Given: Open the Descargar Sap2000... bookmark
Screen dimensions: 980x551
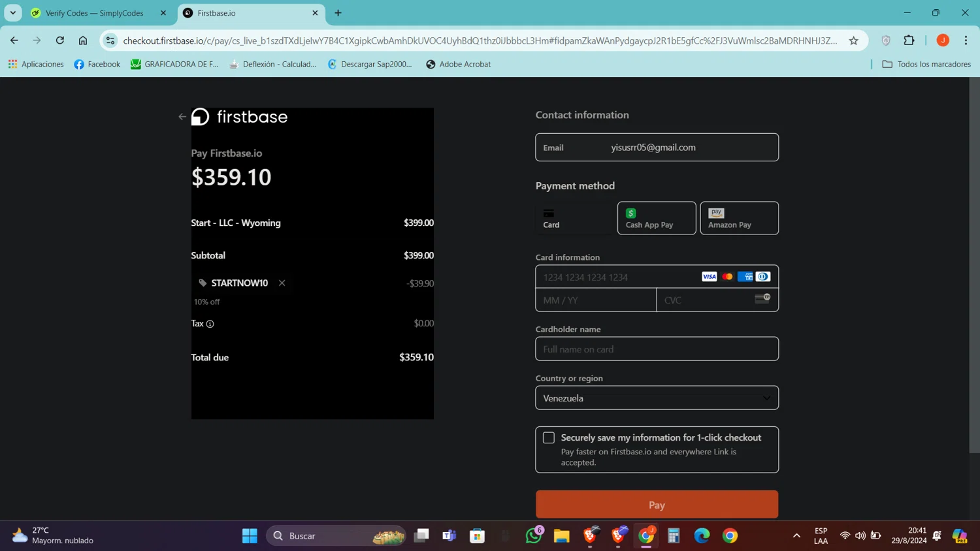Looking at the screenshot, I should pyautogui.click(x=370, y=64).
